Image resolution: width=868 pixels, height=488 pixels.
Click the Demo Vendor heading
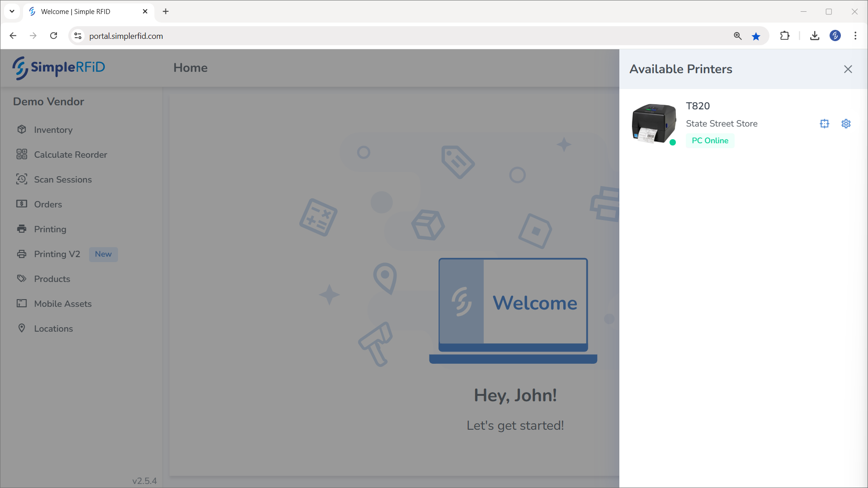point(48,102)
